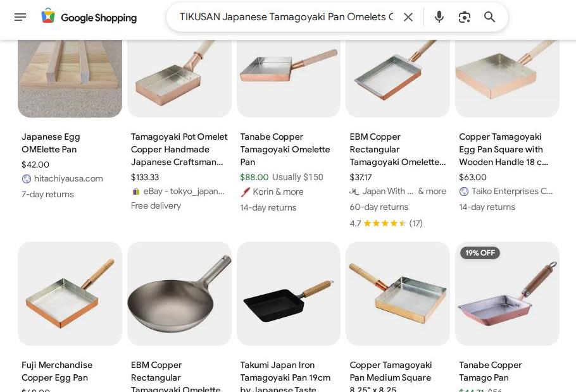
Task: Open Japanese Egg OMElette Pan listing
Action: (x=51, y=143)
